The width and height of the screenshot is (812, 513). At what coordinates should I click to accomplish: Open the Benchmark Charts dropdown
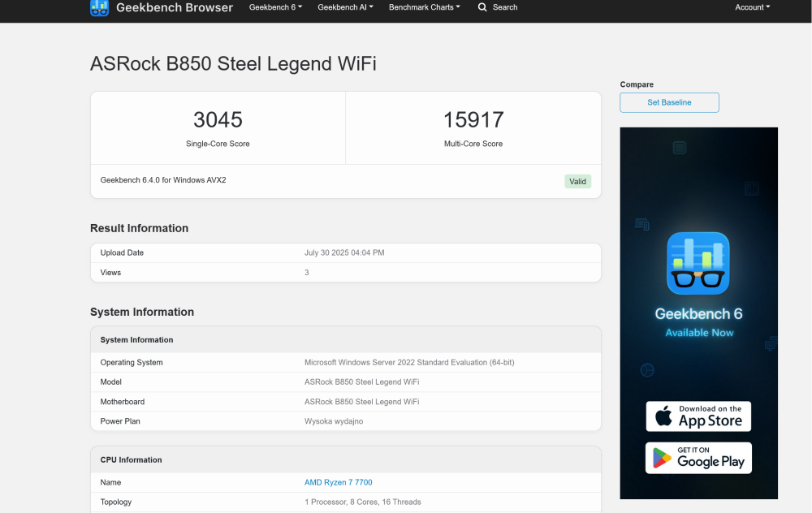(424, 7)
